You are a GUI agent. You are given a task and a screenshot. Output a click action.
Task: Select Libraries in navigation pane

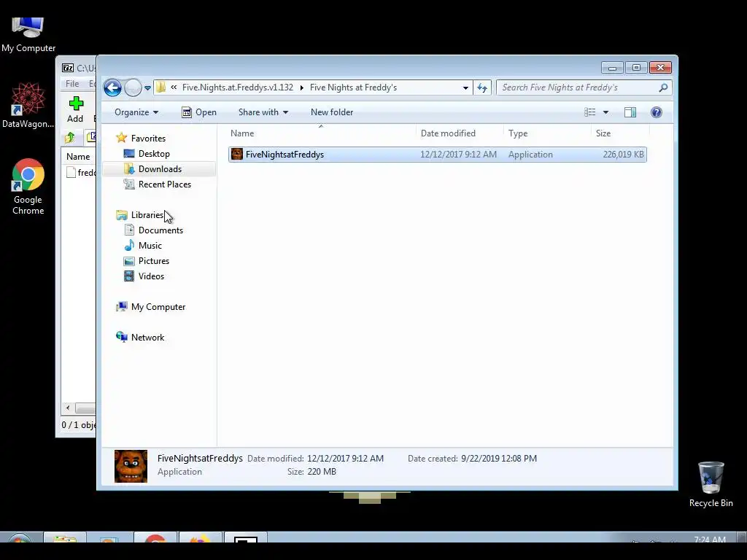[x=147, y=215]
